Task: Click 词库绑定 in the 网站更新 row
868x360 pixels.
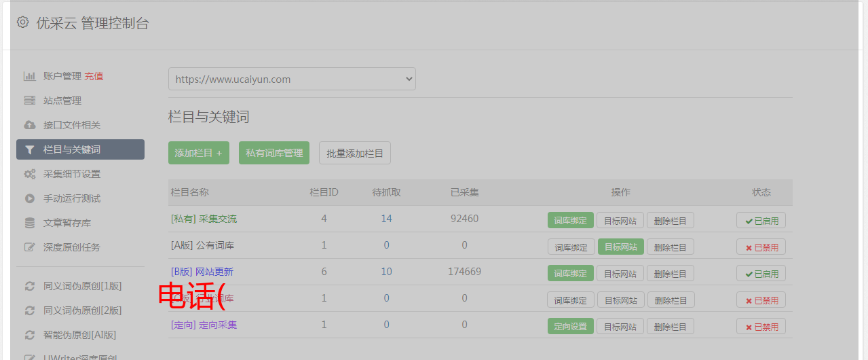Action: 571,273
